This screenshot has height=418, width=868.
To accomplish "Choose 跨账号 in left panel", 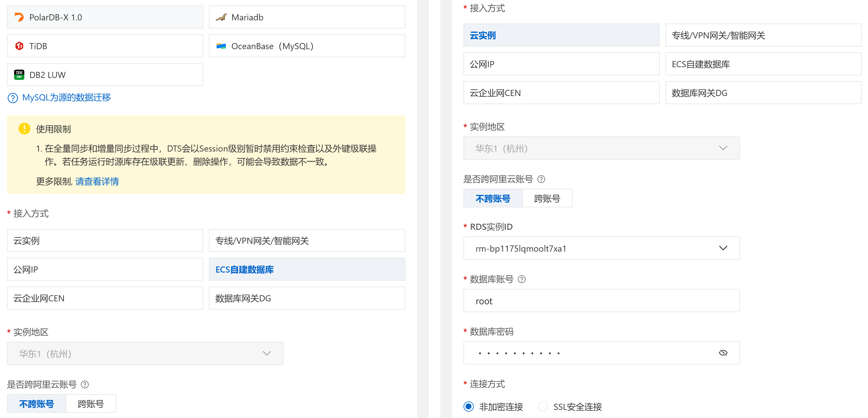I will point(91,403).
